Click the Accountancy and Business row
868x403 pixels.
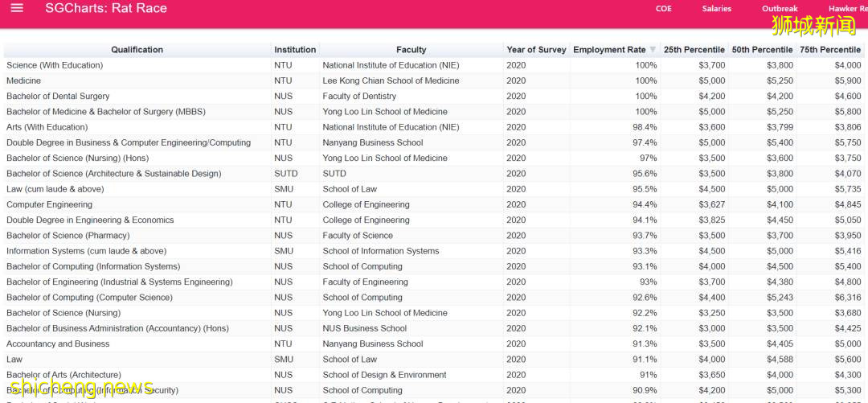[58, 343]
